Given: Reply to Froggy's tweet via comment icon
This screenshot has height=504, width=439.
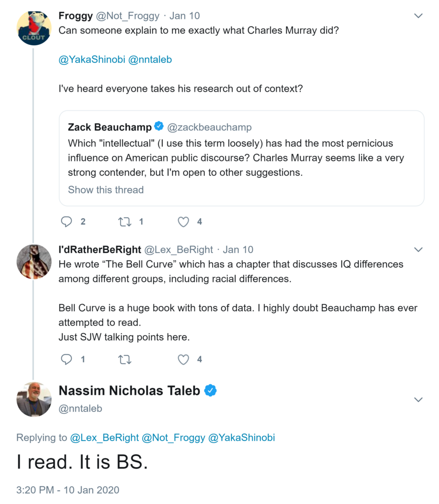Looking at the screenshot, I should tap(66, 221).
